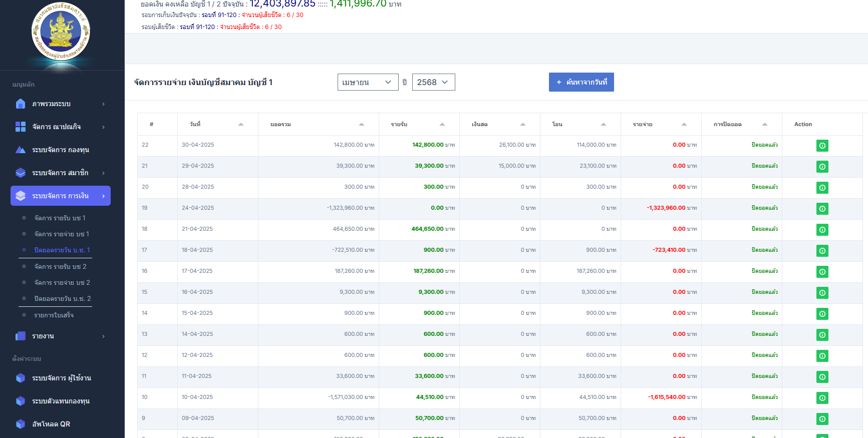
Task: Open the info action for 16-04-2025 row
Action: (822, 293)
